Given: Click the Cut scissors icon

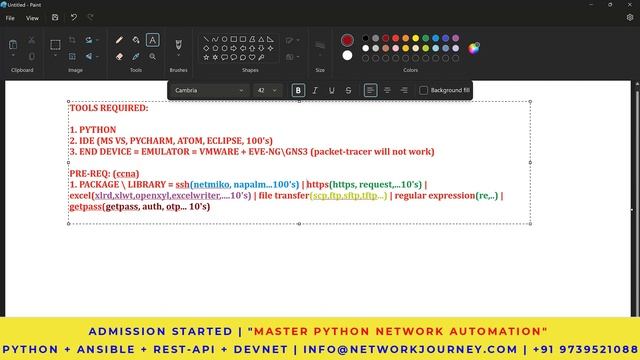Looking at the screenshot, I should pos(31,40).
